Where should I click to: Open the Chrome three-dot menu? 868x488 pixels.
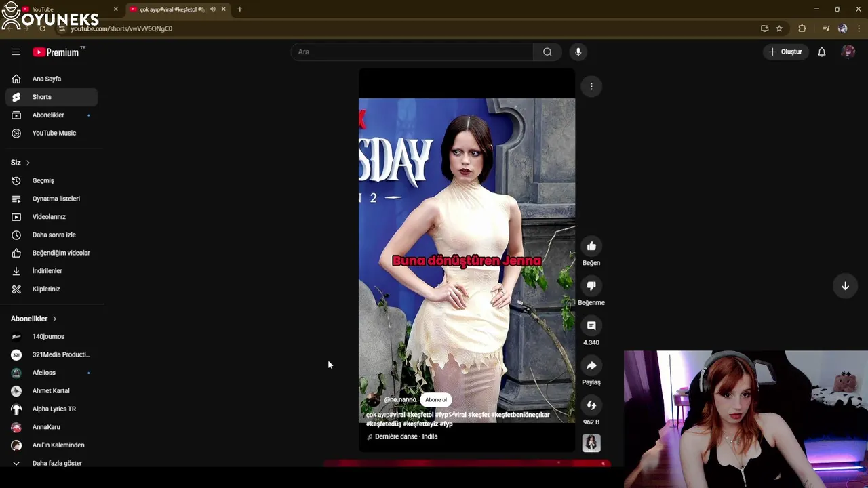point(859,28)
